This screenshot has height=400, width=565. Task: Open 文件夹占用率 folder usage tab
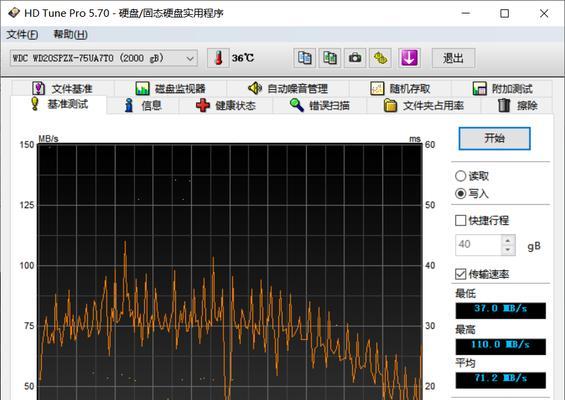[x=423, y=106]
